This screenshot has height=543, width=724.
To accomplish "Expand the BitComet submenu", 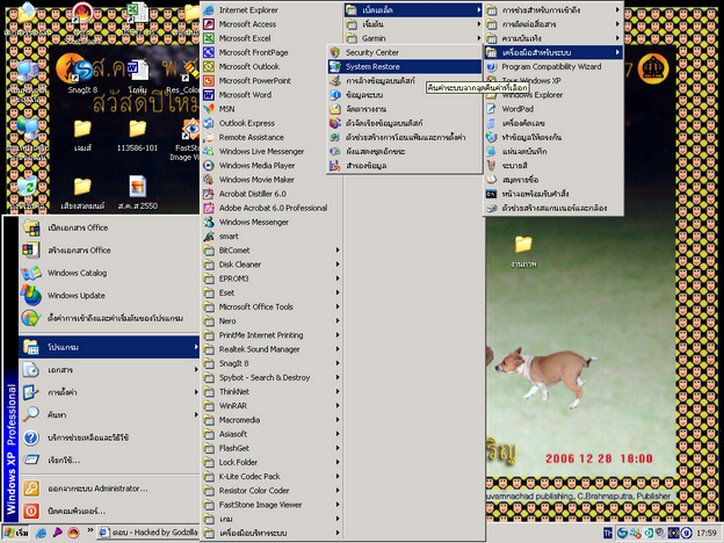I will point(271,250).
